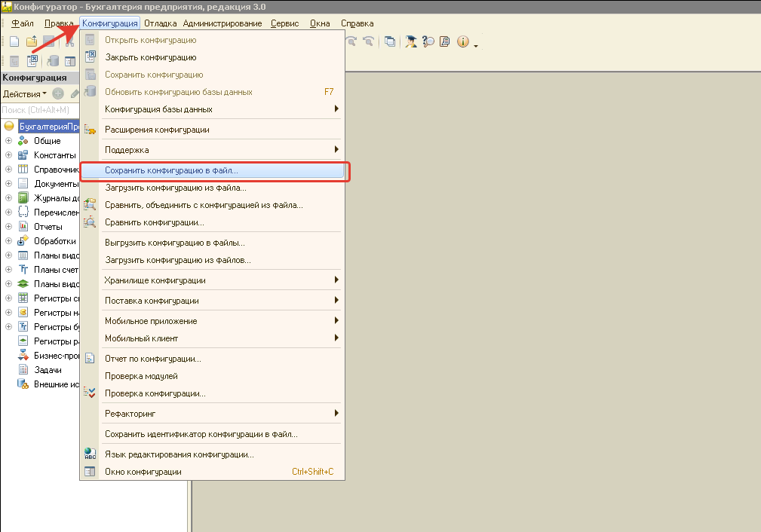
Task: Choose Окно конфигурации menu entry
Action: pos(212,472)
